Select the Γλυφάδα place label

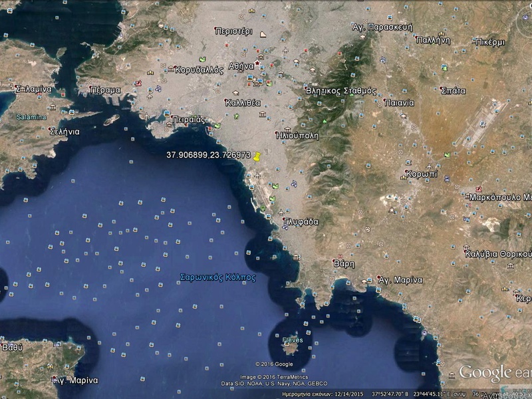300,221
